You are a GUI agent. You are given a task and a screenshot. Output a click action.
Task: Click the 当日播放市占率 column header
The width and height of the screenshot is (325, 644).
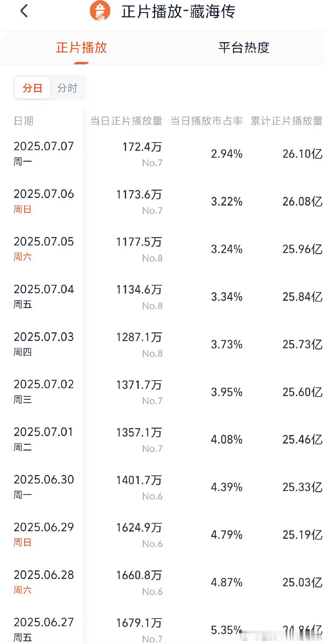(206, 121)
